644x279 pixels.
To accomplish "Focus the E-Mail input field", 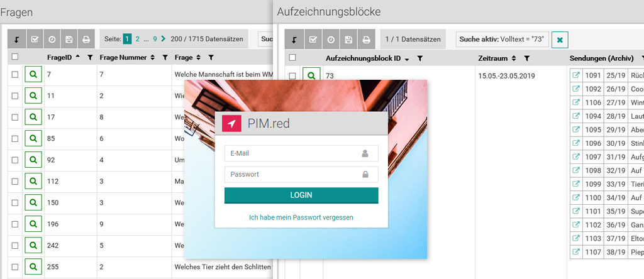I will click(294, 153).
